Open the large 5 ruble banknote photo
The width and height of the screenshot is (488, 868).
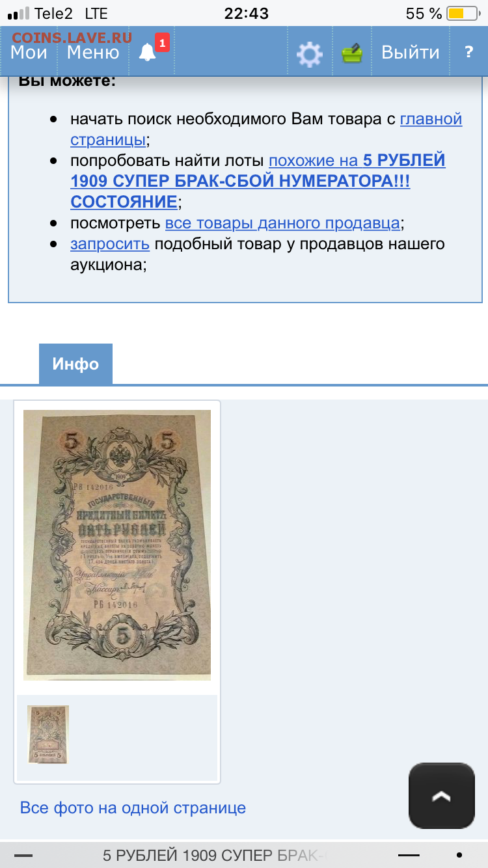click(117, 545)
